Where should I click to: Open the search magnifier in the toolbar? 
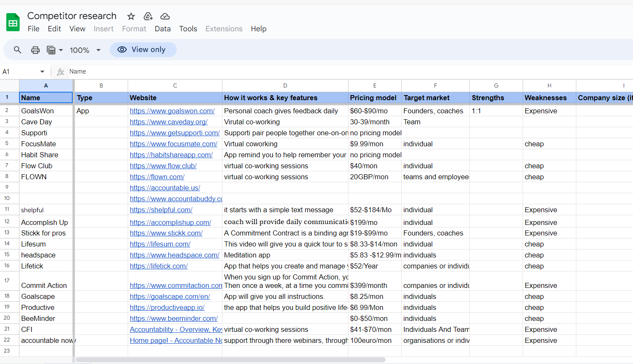tap(17, 50)
